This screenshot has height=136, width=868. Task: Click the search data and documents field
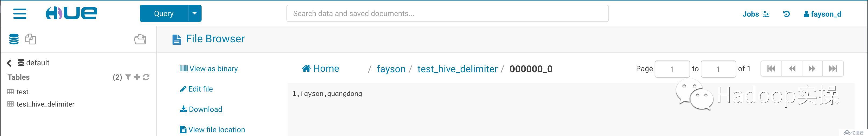(447, 13)
